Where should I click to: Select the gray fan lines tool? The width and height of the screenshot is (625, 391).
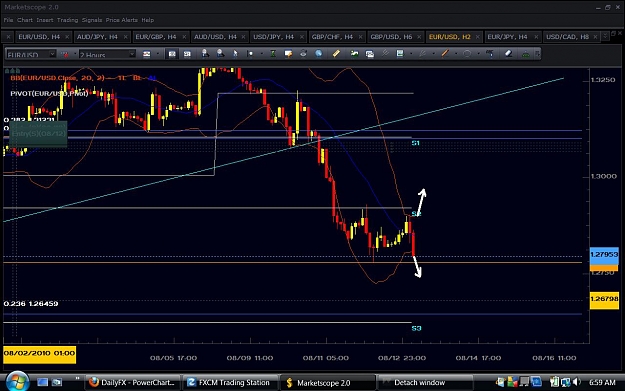coord(423,53)
